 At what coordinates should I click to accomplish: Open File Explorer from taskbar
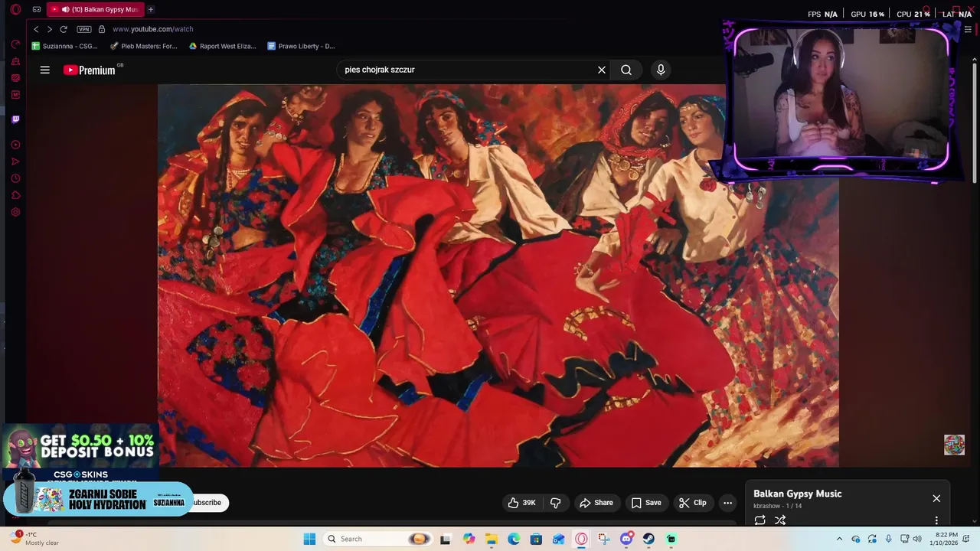[492, 539]
